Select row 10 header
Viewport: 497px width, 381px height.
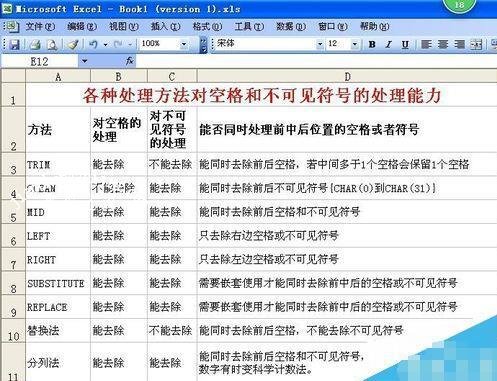click(13, 331)
